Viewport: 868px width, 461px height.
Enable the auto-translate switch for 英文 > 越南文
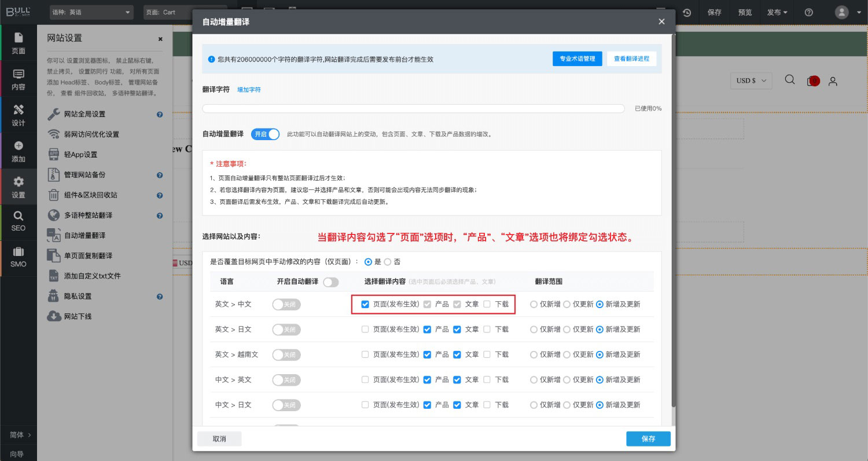[286, 354]
